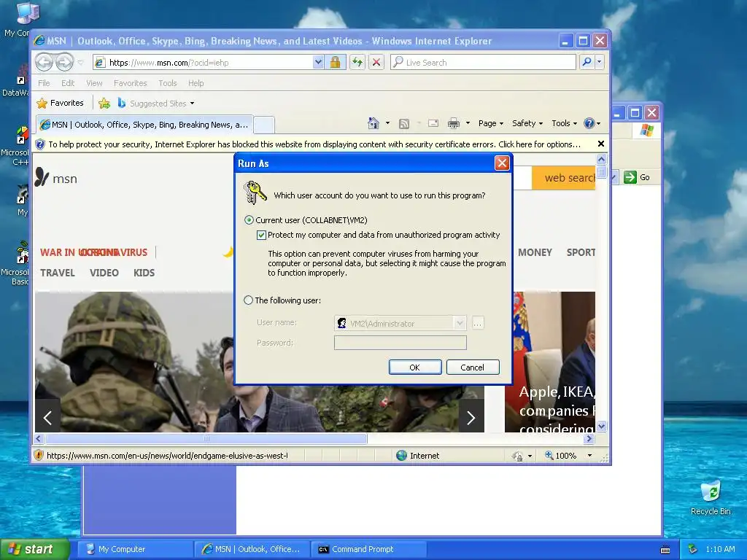
Task: Open the Safety dropdown menu
Action: pos(527,123)
